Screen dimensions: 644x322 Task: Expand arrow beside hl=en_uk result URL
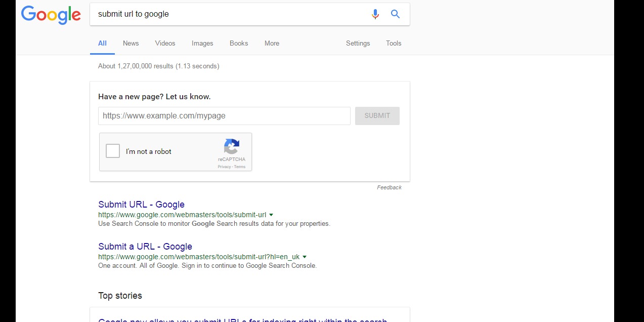click(x=305, y=257)
